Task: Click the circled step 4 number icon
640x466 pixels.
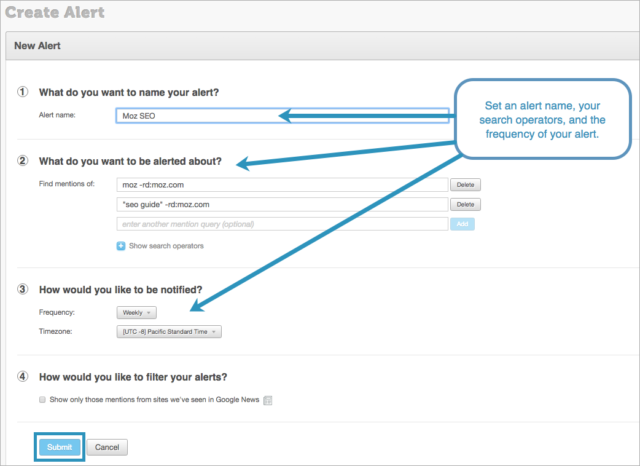Action: (x=23, y=377)
